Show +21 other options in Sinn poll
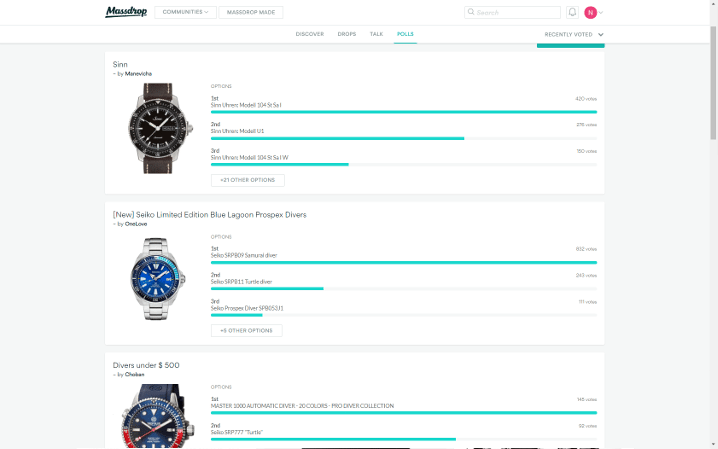 248,180
